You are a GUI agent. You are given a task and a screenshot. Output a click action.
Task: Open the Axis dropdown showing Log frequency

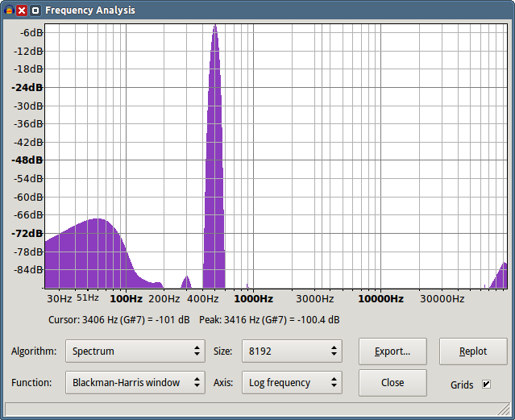[292, 383]
